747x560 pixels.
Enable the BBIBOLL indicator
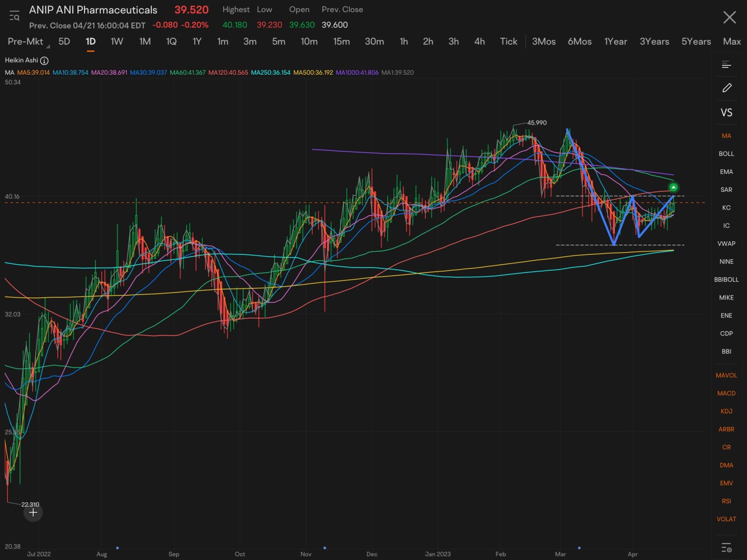[x=726, y=280]
